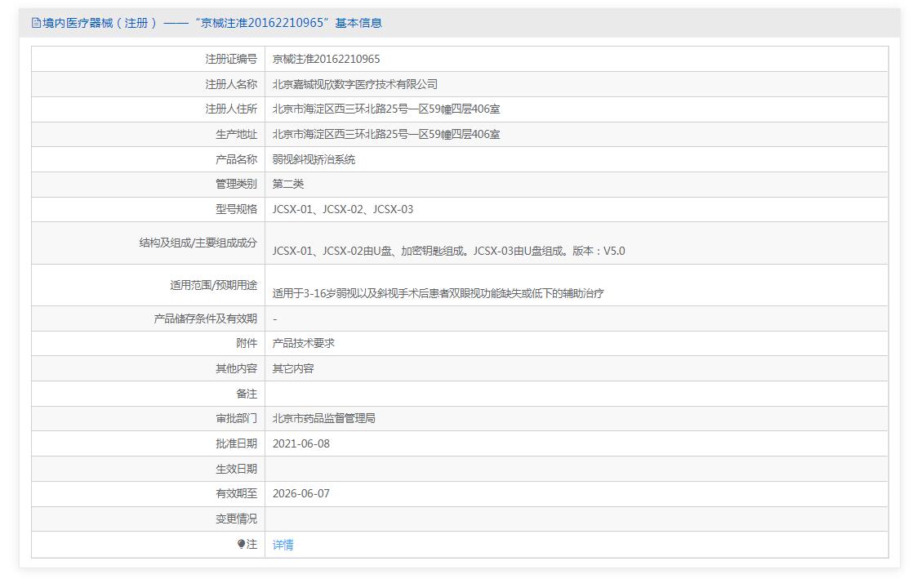
Task: Click the 有效期至 label
Action: click(236, 494)
